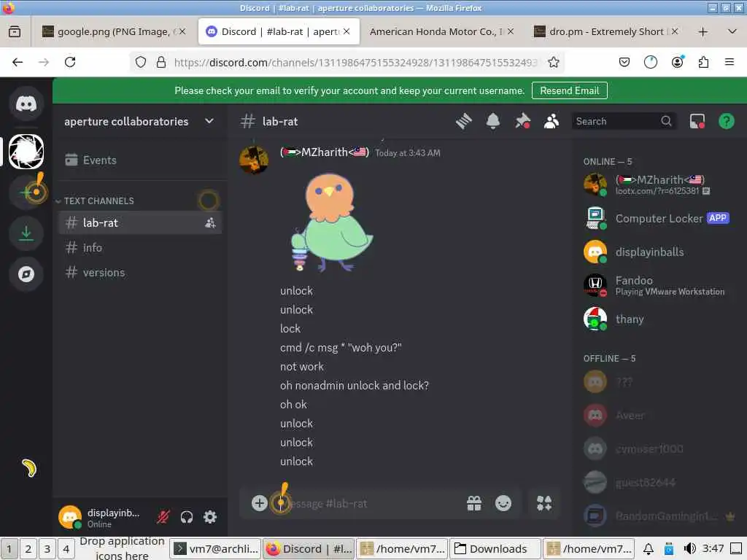Click the Resend Email button
This screenshot has height=560, width=747.
569,90
